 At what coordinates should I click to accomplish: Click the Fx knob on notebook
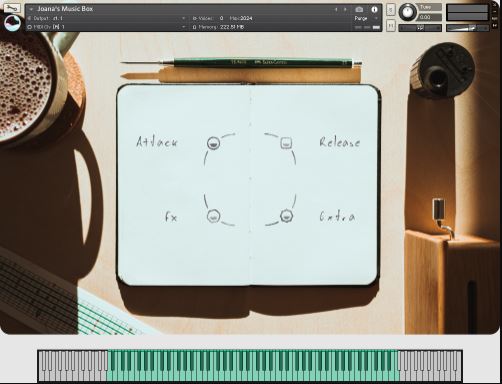coord(213,216)
